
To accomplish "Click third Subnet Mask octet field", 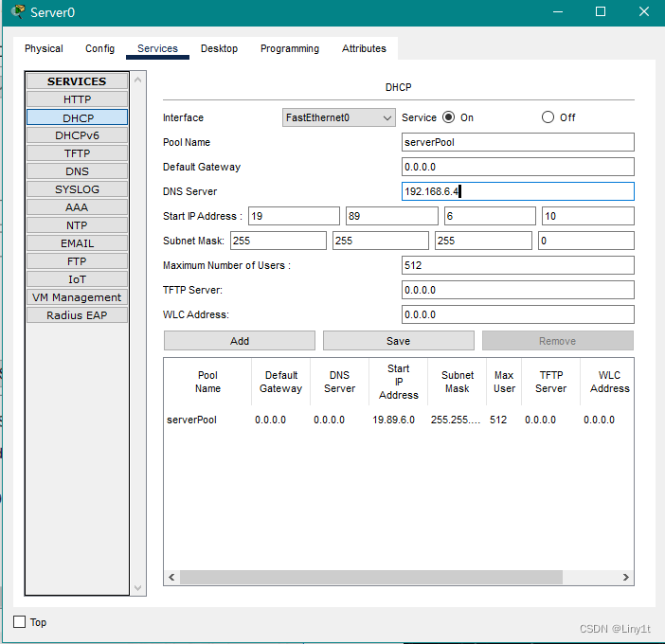I will [x=483, y=241].
